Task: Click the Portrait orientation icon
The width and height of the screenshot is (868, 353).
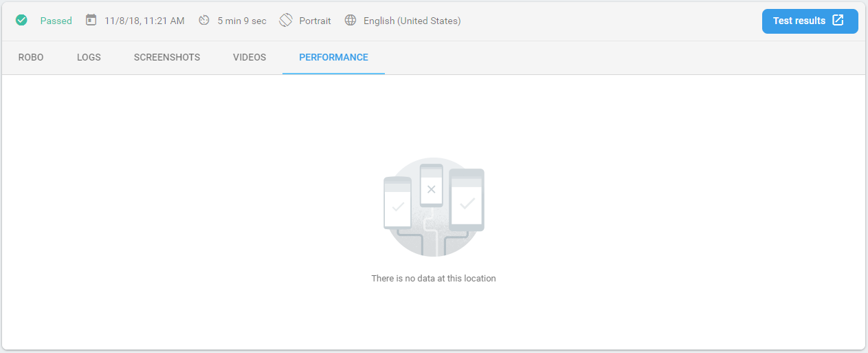Action: point(286,20)
